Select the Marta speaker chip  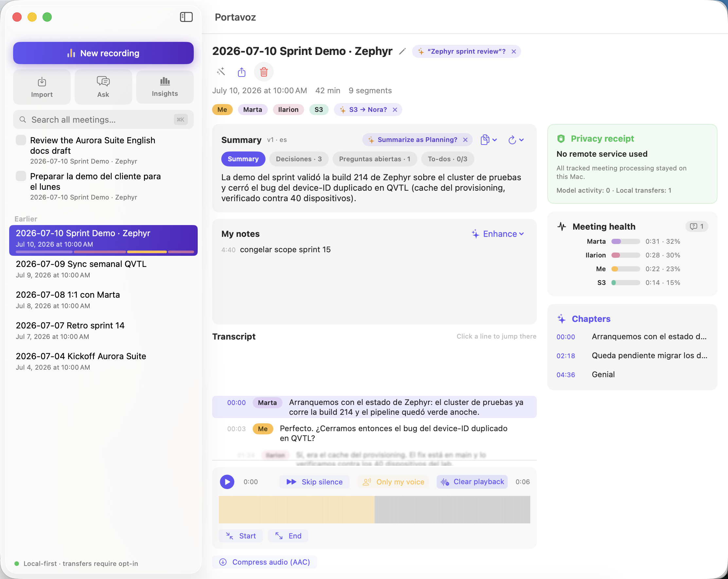253,110
